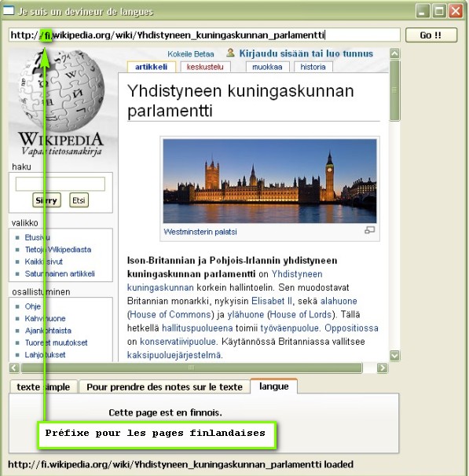Screen dimensions: 469x476
Task: Click the horizontal scrollbar left arrow
Action: 14,368
